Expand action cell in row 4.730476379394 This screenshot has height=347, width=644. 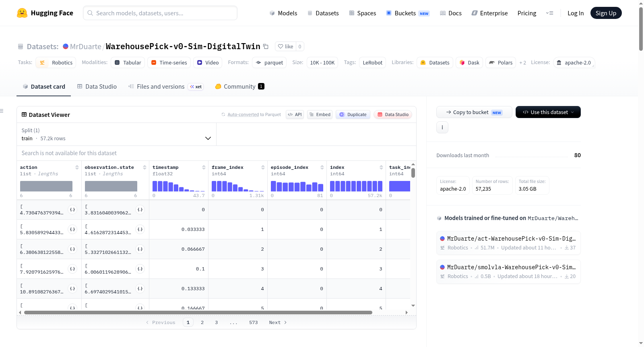coord(72,210)
